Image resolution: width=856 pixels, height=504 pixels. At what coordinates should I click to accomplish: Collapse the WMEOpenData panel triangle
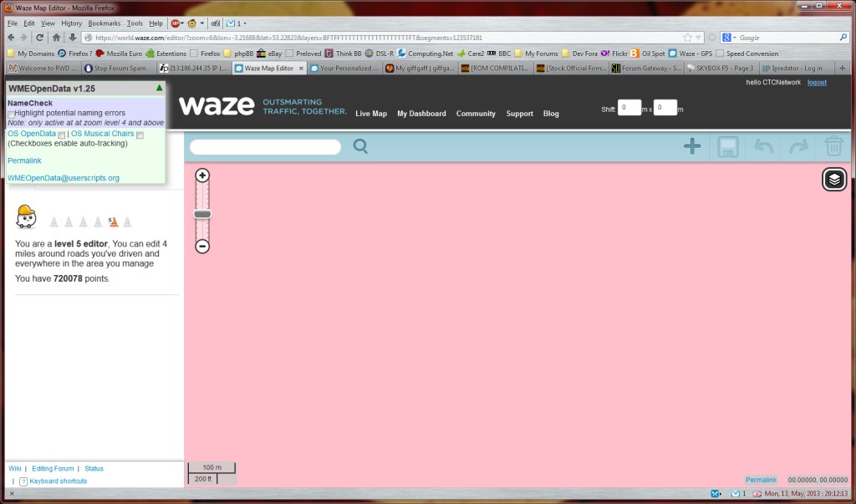pyautogui.click(x=160, y=88)
